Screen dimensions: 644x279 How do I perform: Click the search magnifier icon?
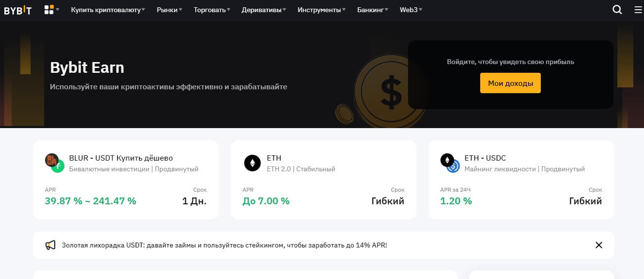point(617,10)
